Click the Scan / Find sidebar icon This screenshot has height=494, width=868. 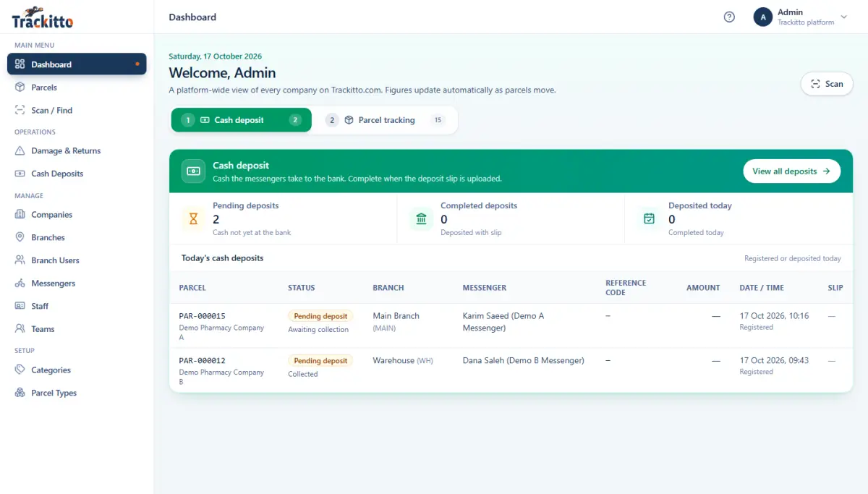[x=20, y=111]
